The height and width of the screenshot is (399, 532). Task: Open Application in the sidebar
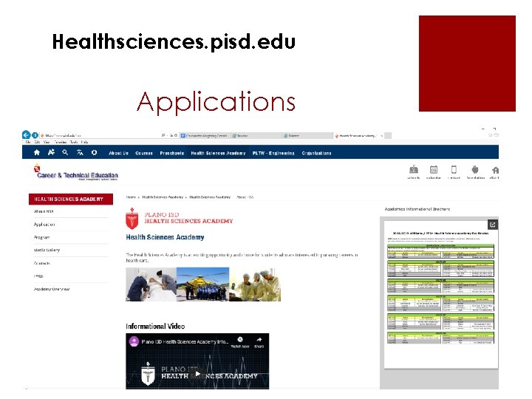point(44,225)
